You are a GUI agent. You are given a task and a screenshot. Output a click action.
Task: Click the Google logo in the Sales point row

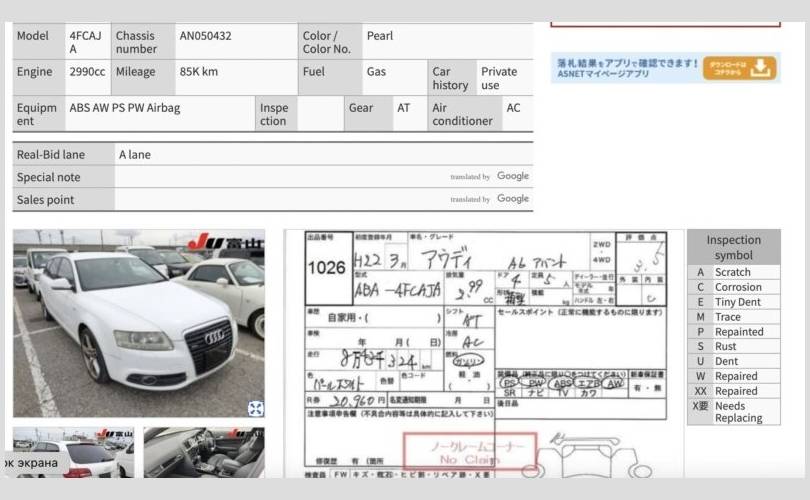coord(512,199)
